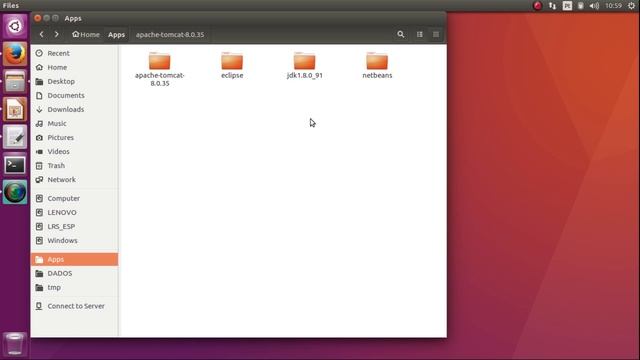Open Computer in the sidebar
Viewport: 640px width, 360px height.
[74, 198]
